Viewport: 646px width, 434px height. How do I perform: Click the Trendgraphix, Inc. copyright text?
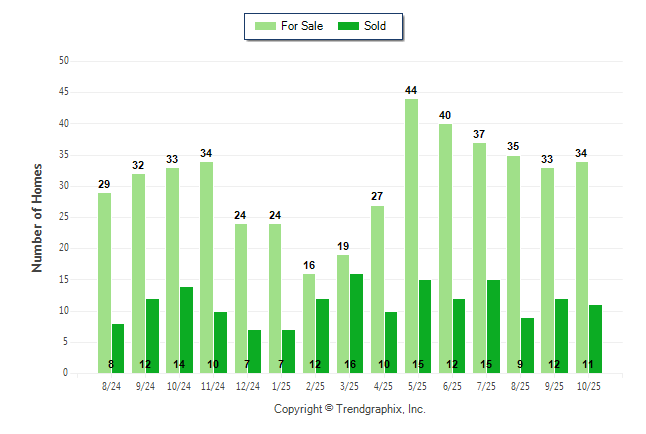350,409
